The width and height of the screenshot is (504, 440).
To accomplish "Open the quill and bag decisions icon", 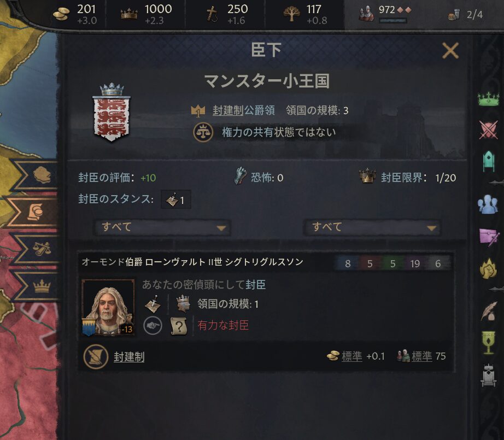I will coord(488,311).
